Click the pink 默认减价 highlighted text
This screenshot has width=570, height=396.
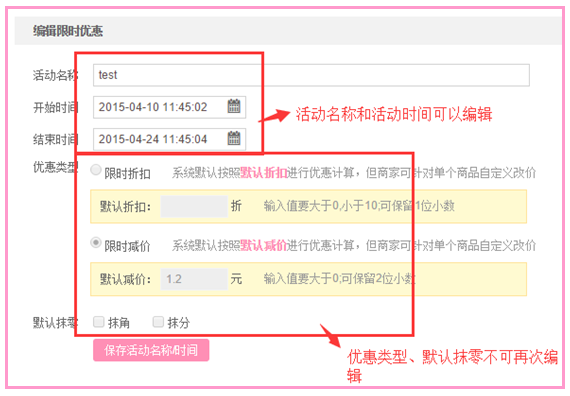pyautogui.click(x=264, y=245)
